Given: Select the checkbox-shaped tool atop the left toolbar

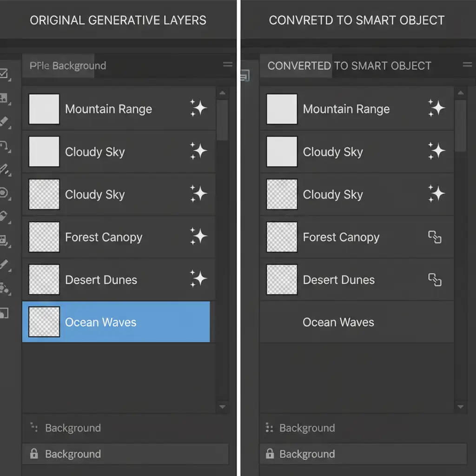Looking at the screenshot, I should (4, 73).
